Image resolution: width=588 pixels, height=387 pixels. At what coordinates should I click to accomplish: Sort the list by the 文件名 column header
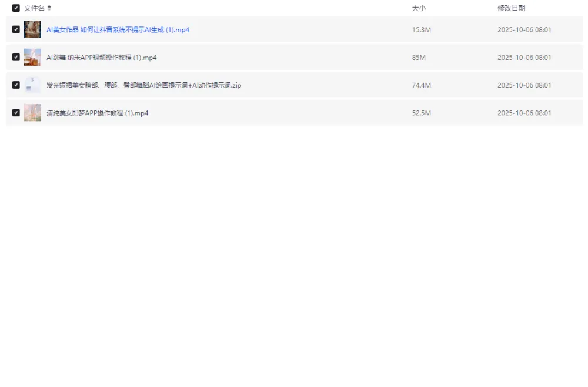pos(34,8)
